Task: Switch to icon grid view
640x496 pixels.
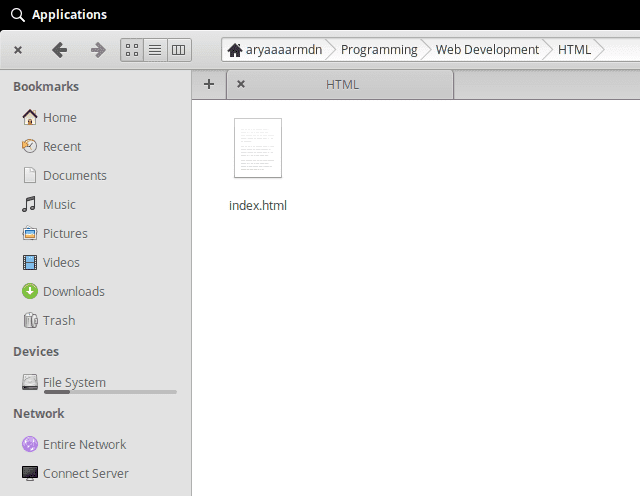Action: [x=132, y=49]
